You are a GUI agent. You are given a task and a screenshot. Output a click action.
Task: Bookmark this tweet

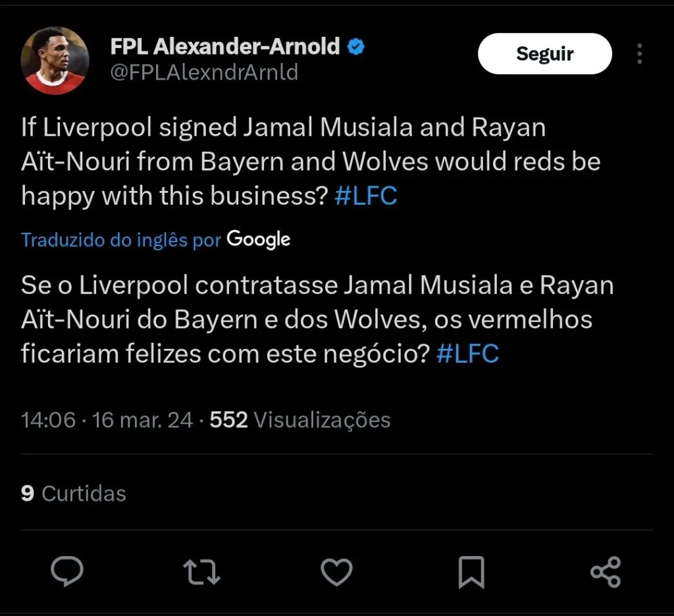[471, 571]
